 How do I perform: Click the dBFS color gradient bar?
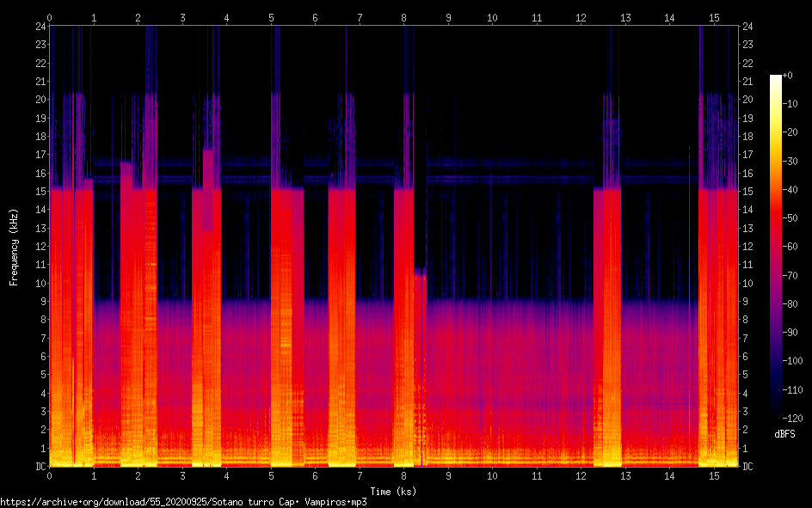(775, 246)
